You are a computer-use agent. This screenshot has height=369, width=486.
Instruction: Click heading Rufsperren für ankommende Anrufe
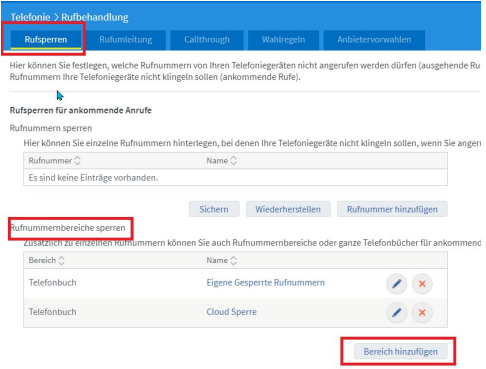click(81, 110)
